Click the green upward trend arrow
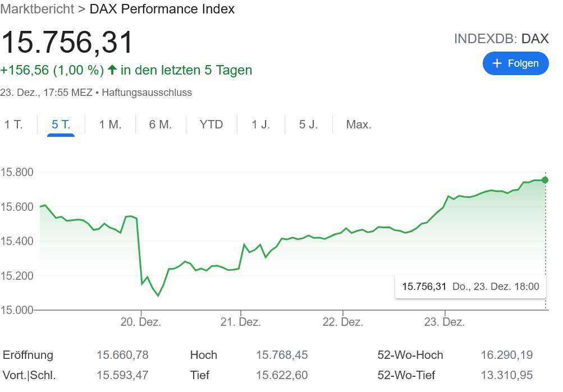The image size is (563, 392). 112,70
